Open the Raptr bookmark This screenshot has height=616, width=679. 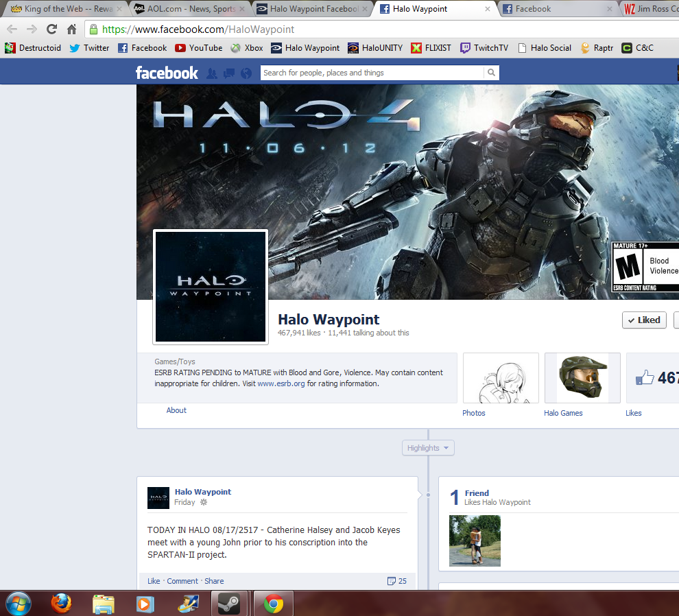coord(597,48)
